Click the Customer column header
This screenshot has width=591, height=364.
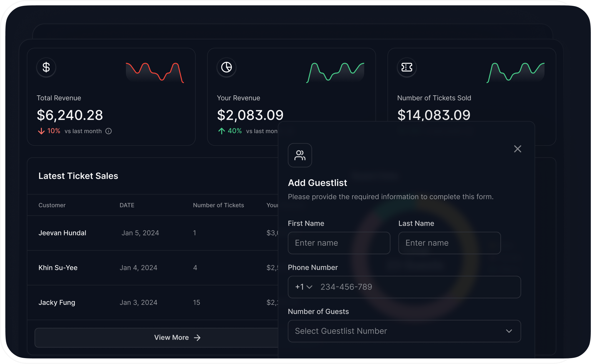point(52,205)
